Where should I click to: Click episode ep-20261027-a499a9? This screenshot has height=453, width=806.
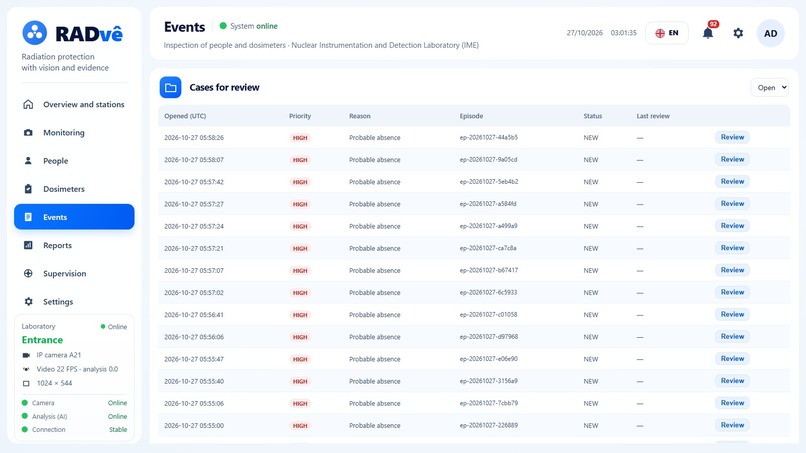pyautogui.click(x=488, y=226)
